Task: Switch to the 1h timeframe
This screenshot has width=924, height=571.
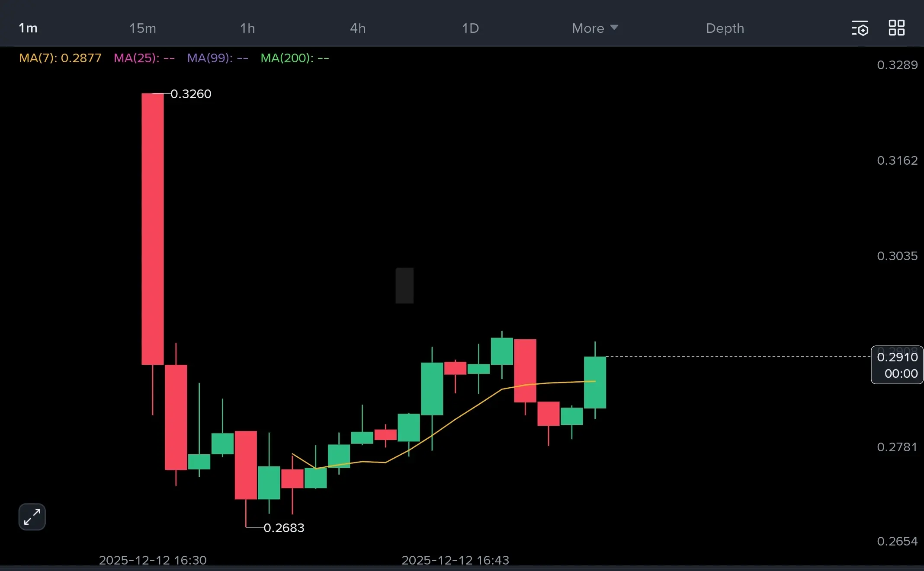Action: pos(247,29)
